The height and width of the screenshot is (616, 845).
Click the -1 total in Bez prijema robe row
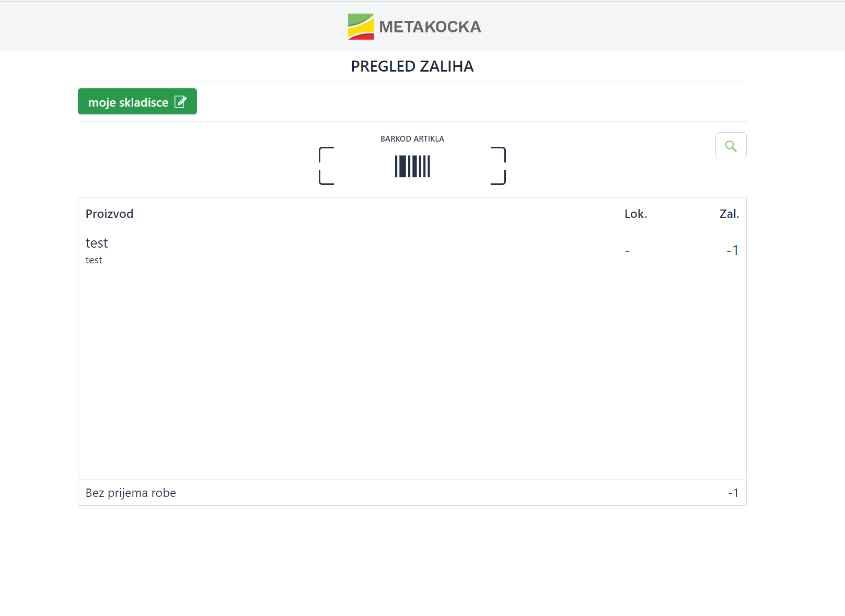point(734,493)
